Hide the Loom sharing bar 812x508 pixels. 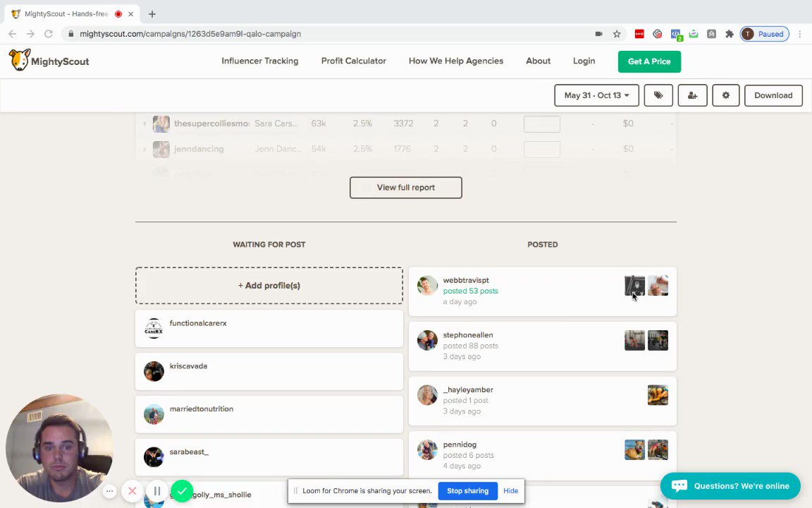tap(510, 490)
